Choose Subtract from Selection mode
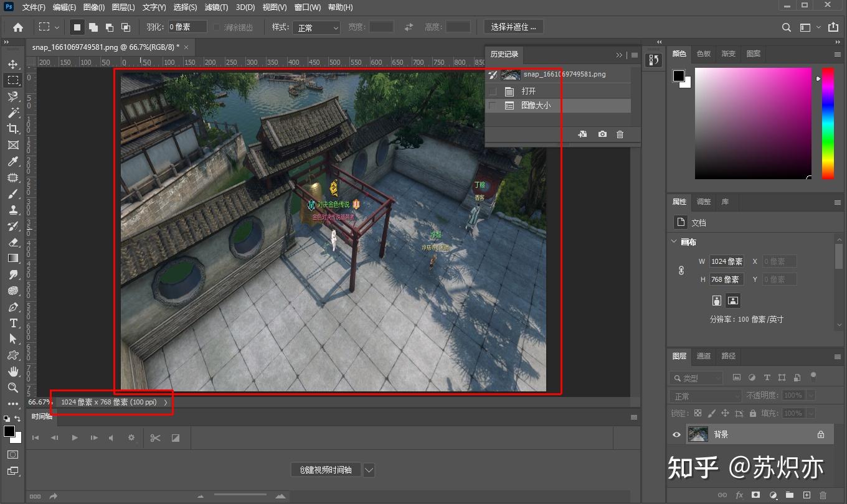Screen dimensions: 847x504 [110, 27]
